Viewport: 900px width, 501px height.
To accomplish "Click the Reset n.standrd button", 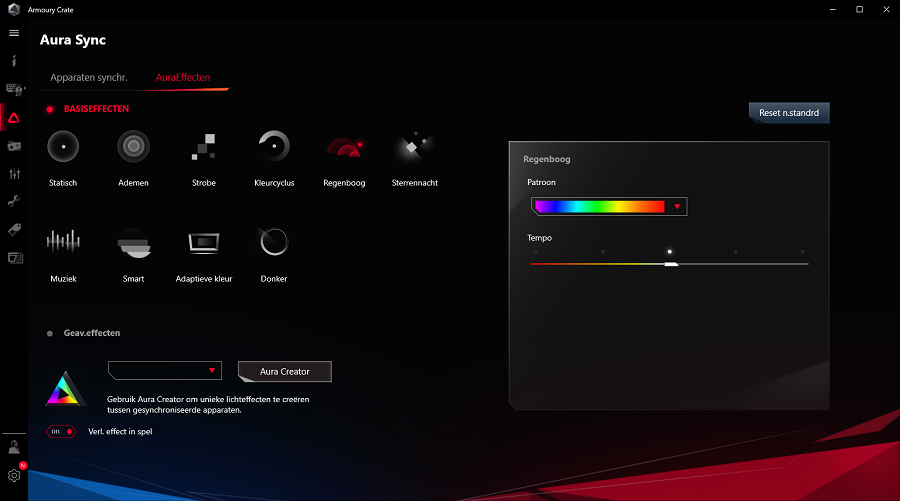I will pos(789,112).
